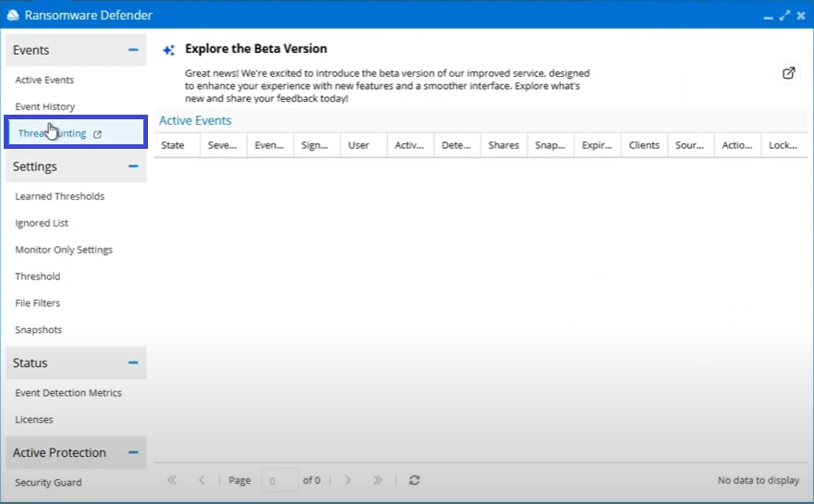Click the Expir... column header
Screen dimensions: 814x504
(597, 145)
